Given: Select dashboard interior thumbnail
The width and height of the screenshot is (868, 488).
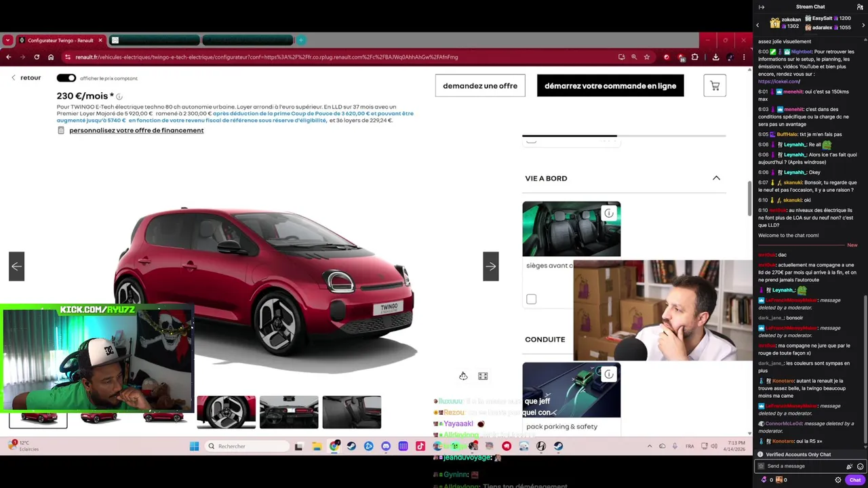Looking at the screenshot, I should coord(289,412).
